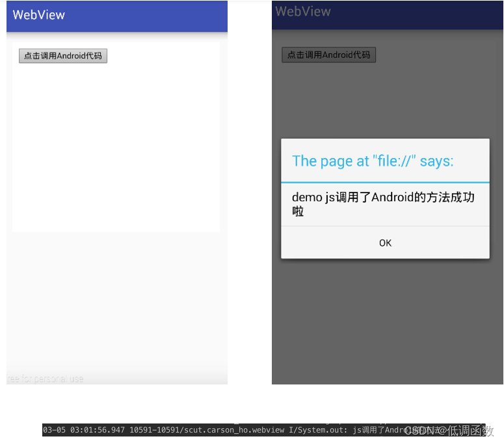Click dialog title 'The page at "file://" says:'
The width and height of the screenshot is (504, 443).
pos(373,161)
